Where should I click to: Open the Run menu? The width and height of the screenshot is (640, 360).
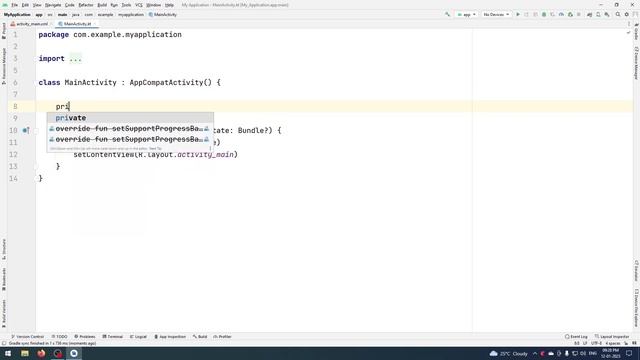click(114, 5)
